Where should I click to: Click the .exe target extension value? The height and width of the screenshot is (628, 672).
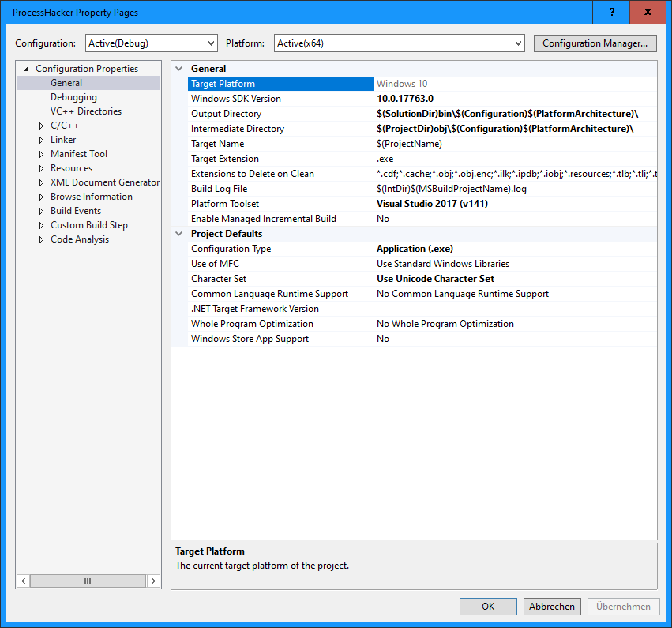coord(385,159)
